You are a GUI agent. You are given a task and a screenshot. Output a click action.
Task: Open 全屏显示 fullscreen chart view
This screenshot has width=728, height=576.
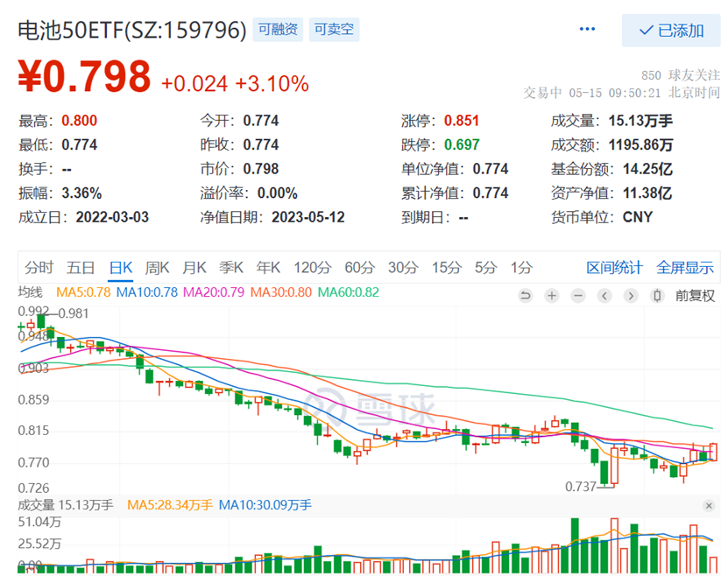coord(685,268)
